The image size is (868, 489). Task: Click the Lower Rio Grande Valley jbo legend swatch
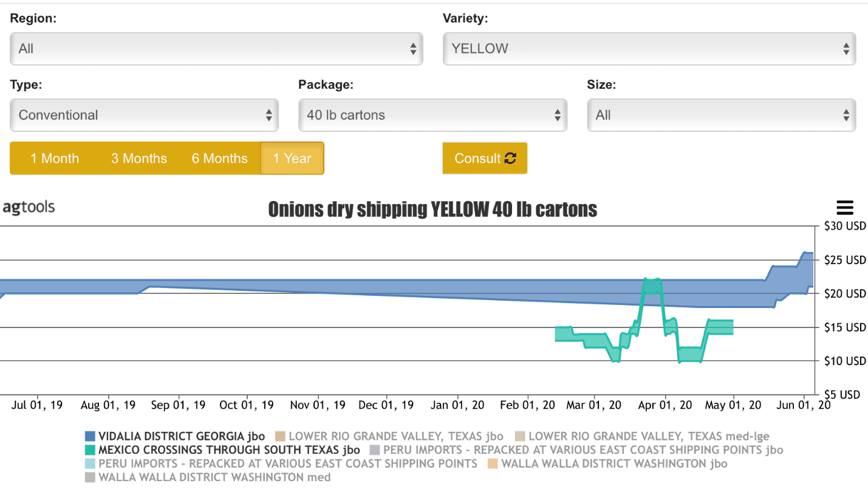tap(280, 436)
